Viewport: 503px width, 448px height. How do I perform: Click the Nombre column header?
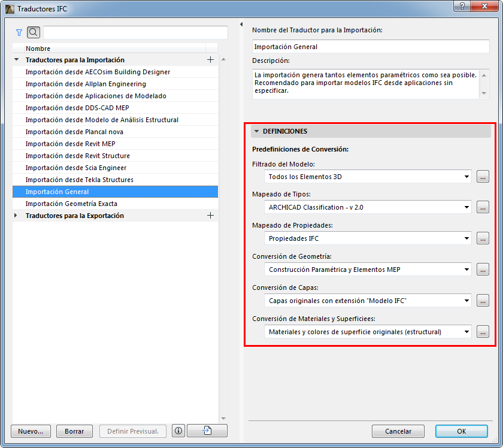115,49
